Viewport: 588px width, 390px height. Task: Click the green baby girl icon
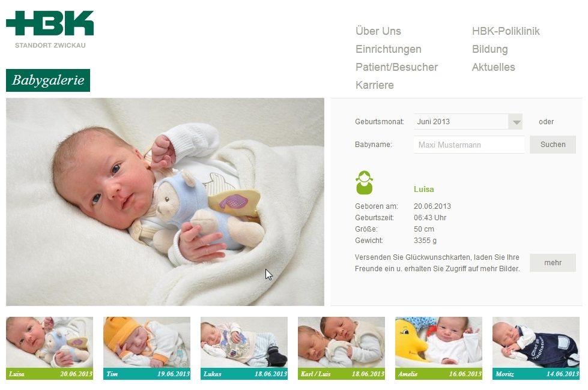coord(364,182)
